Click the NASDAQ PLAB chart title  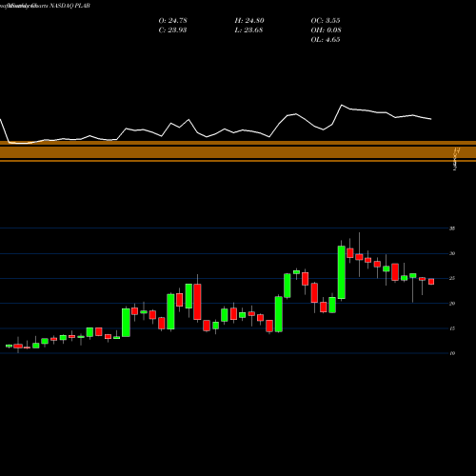(x=69, y=6)
